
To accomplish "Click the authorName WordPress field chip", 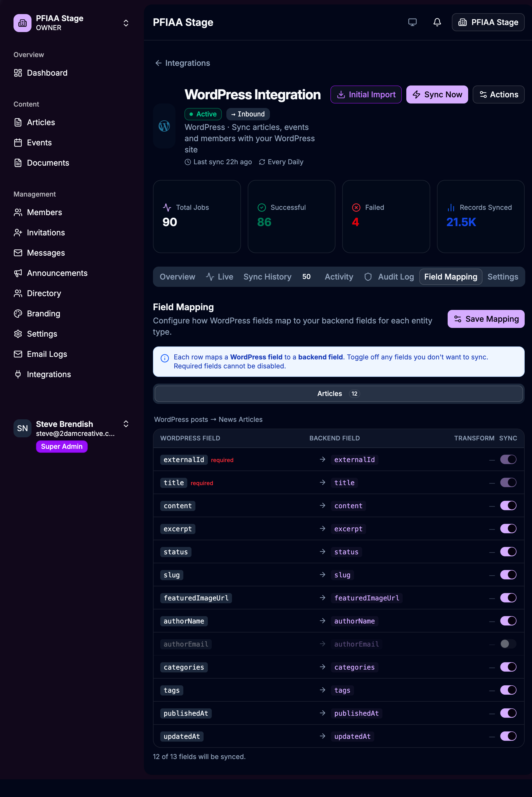I will click(x=184, y=621).
